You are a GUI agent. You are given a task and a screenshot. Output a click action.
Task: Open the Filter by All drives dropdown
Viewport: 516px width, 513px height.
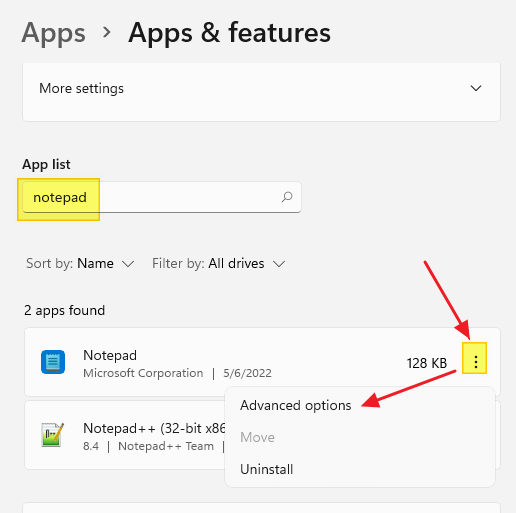(219, 264)
